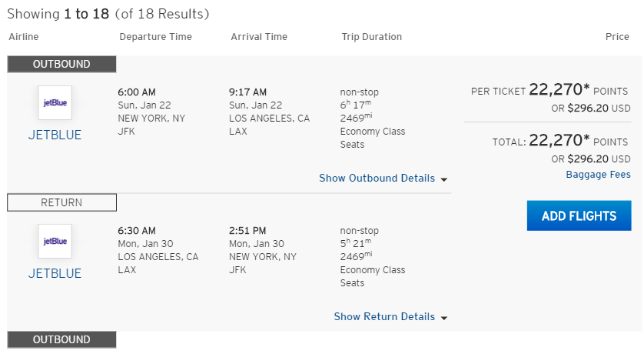Screen dimensions: 644x354
Task: Open the Baggage Fees link
Action: (598, 175)
